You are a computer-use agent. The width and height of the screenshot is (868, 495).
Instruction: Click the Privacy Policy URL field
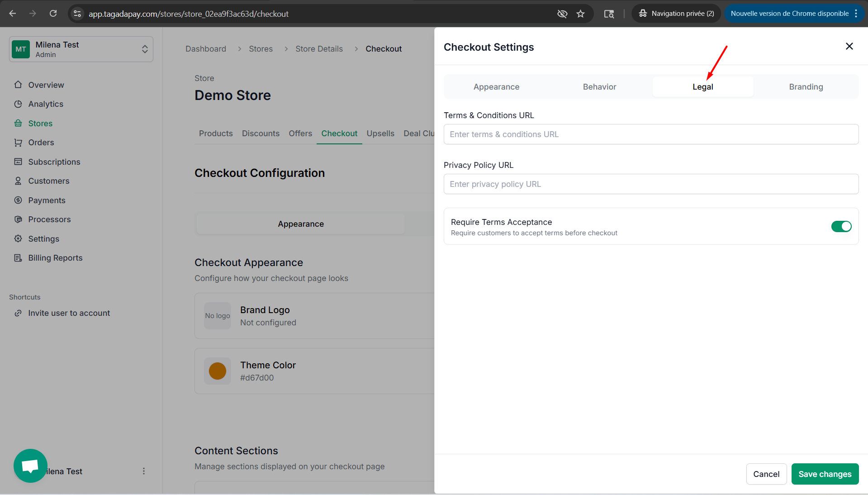pos(651,184)
